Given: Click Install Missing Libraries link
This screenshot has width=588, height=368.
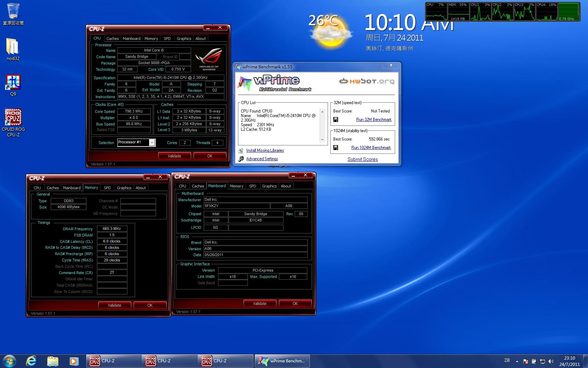Looking at the screenshot, I should click(265, 150).
